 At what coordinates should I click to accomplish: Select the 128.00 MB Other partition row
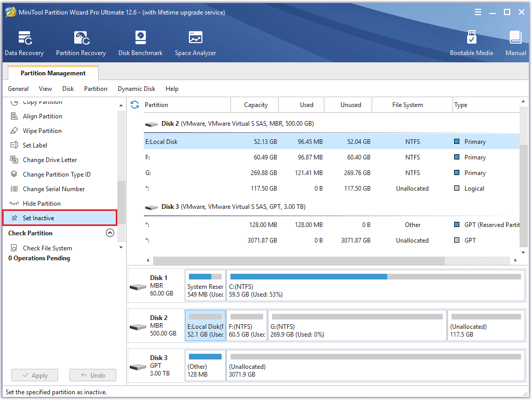coord(332,225)
